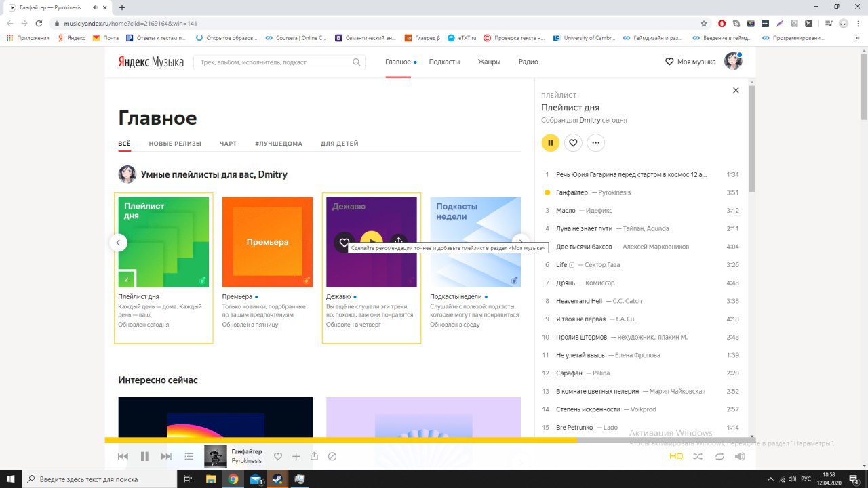Open Моя музыка with the heart
The height and width of the screenshot is (488, 868).
coord(690,62)
